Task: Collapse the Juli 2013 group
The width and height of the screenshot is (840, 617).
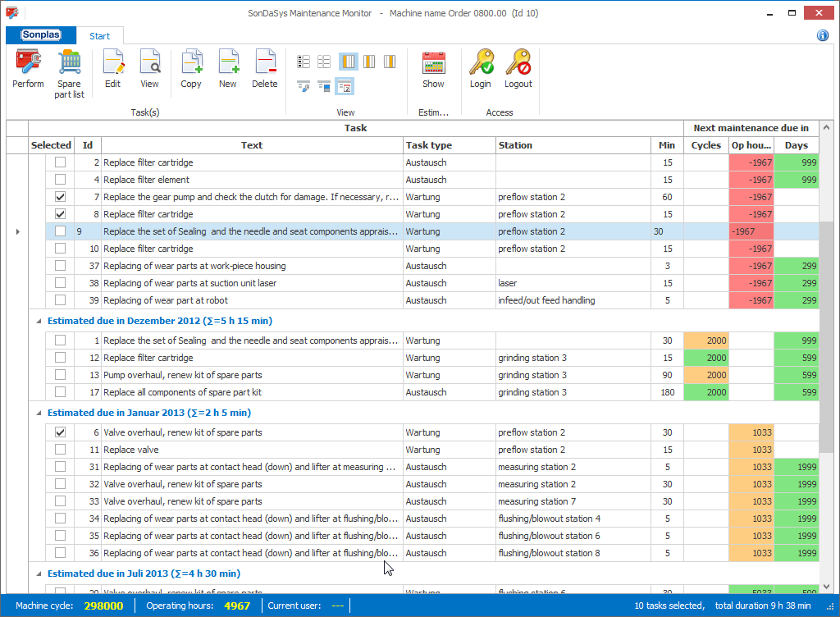Action: 39,574
